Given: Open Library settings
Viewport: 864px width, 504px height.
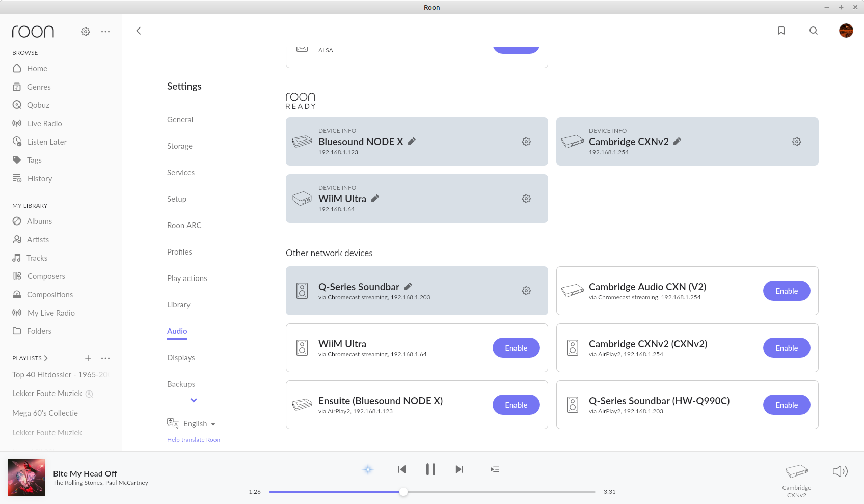Looking at the screenshot, I should pos(179,305).
